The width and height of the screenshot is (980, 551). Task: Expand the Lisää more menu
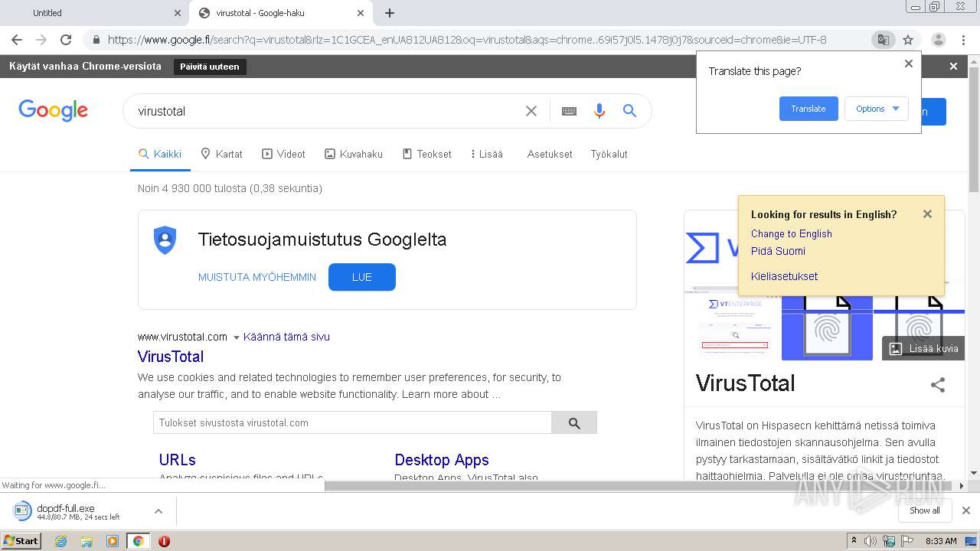pyautogui.click(x=487, y=154)
